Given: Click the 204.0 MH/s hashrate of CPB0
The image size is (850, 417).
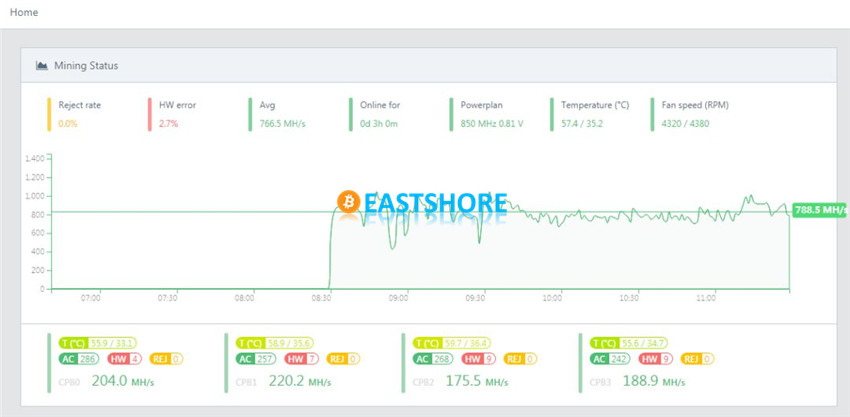Looking at the screenshot, I should coord(123,381).
